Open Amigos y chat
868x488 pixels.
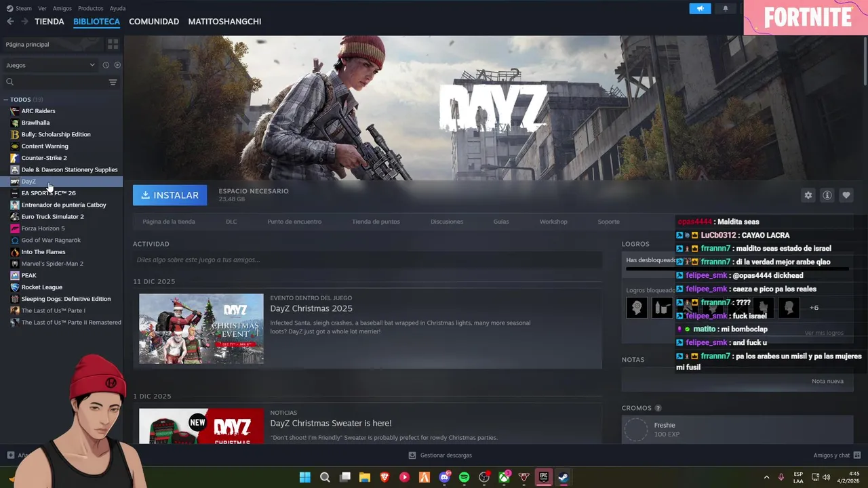(x=837, y=455)
